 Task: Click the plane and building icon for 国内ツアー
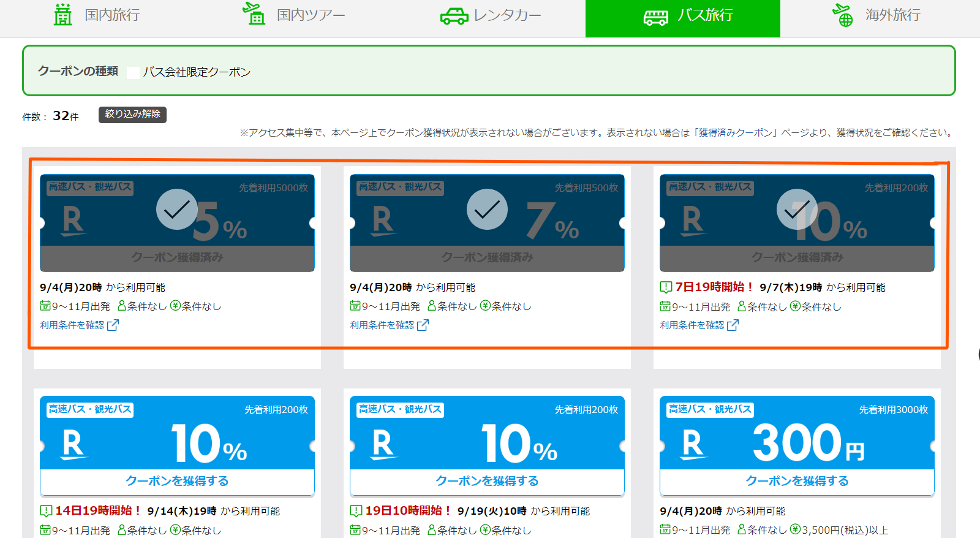tap(254, 14)
